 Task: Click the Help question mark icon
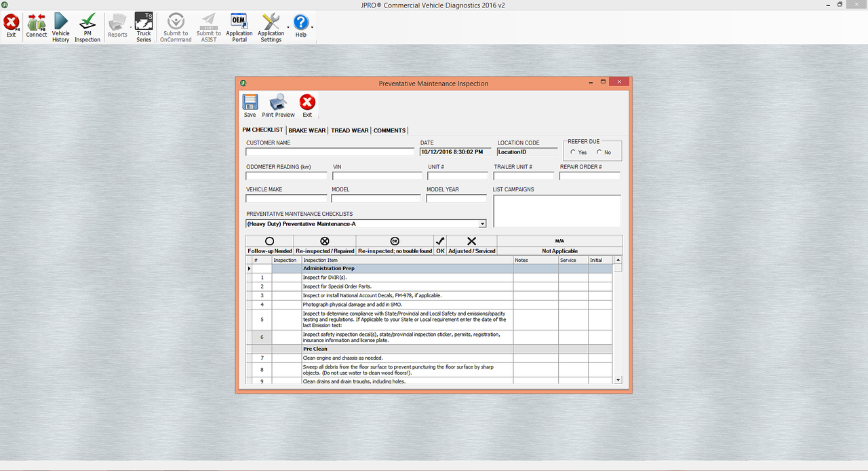point(300,26)
